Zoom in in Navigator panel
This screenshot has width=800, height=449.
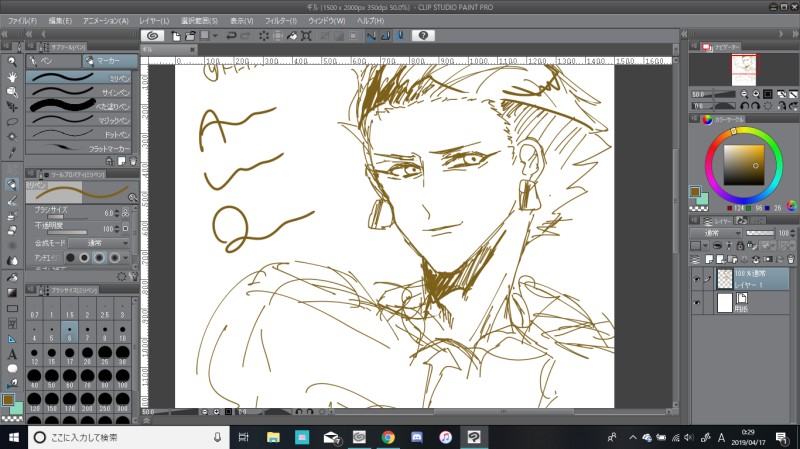click(x=756, y=94)
